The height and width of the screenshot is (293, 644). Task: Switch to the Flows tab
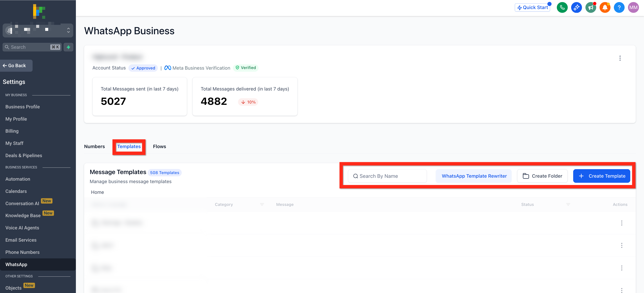pyautogui.click(x=159, y=146)
